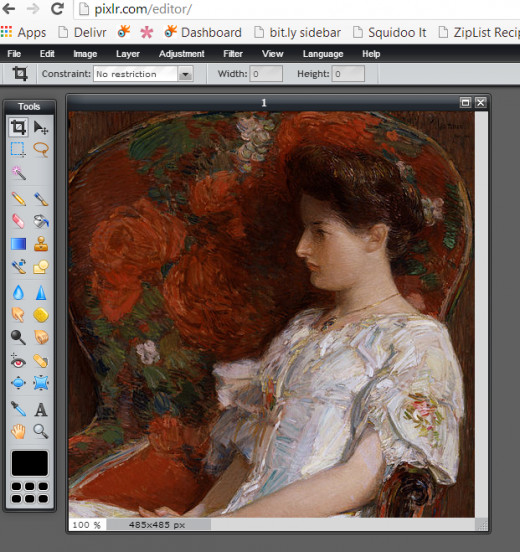Select the Burn hand tool

click(41, 337)
